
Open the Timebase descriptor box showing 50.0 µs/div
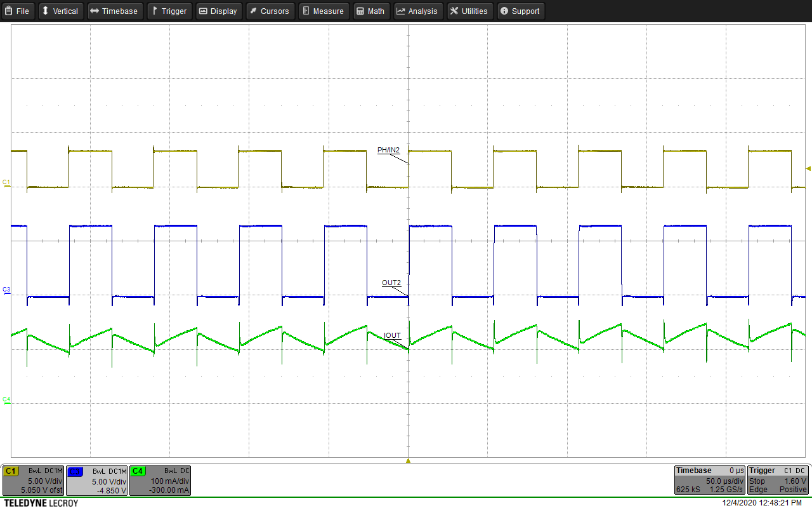pos(709,481)
